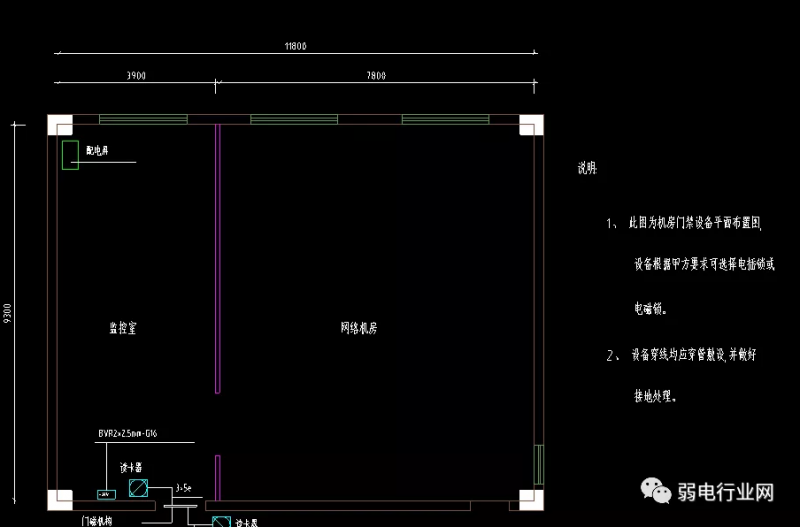800x527 pixels.
Task: Select the 监控室 room label
Action: pyautogui.click(x=123, y=328)
